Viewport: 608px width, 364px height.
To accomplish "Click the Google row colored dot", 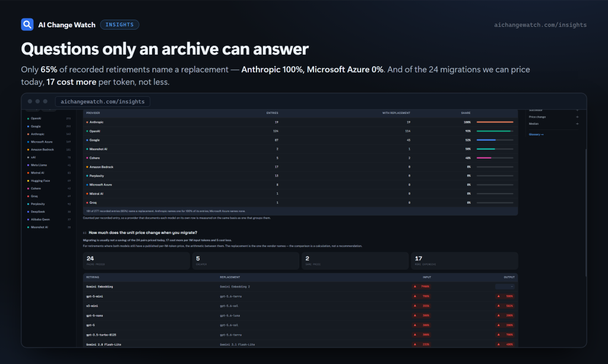I will [87, 140].
